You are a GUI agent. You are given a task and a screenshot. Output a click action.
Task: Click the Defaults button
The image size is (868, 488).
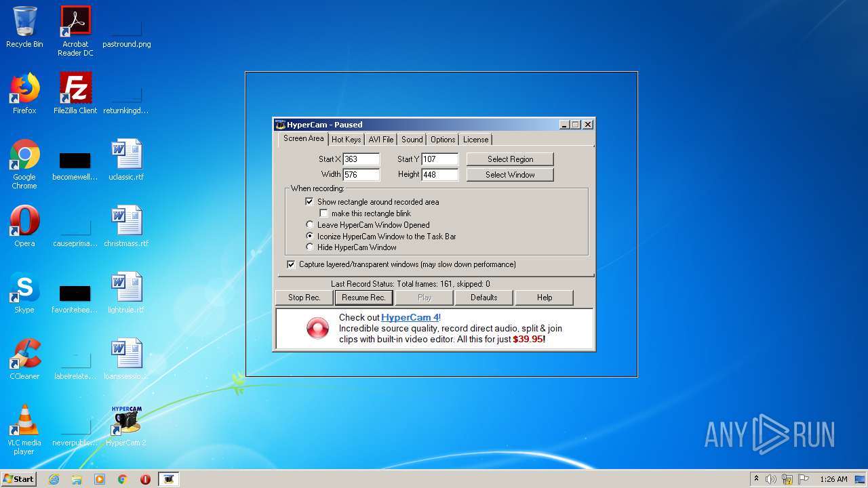tap(484, 298)
